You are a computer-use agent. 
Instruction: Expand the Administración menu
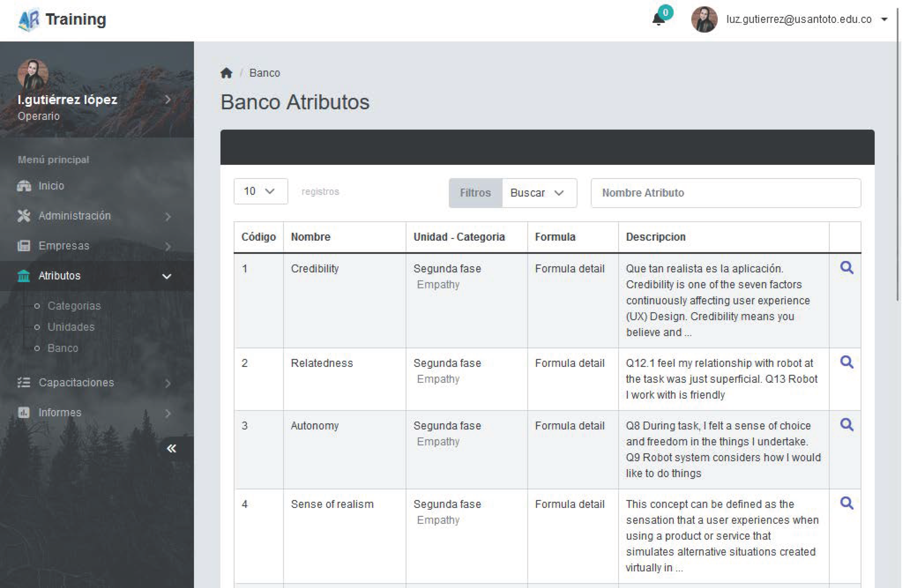point(74,216)
